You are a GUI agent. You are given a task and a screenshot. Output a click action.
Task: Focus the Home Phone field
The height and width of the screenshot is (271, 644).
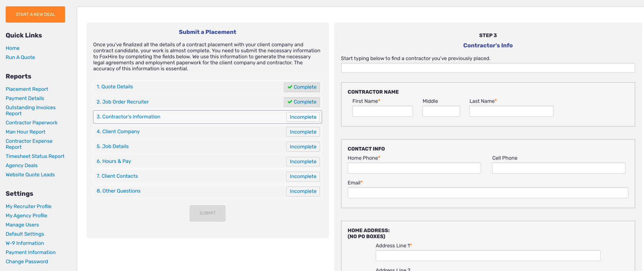pos(414,168)
